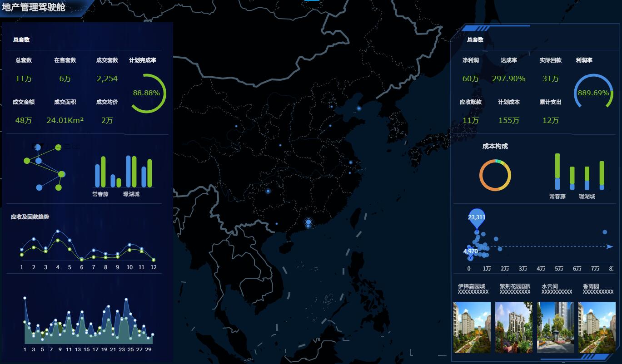This screenshot has width=622, height=364.
Task: Click the large glowing marker on south China coast
Action: point(309,222)
